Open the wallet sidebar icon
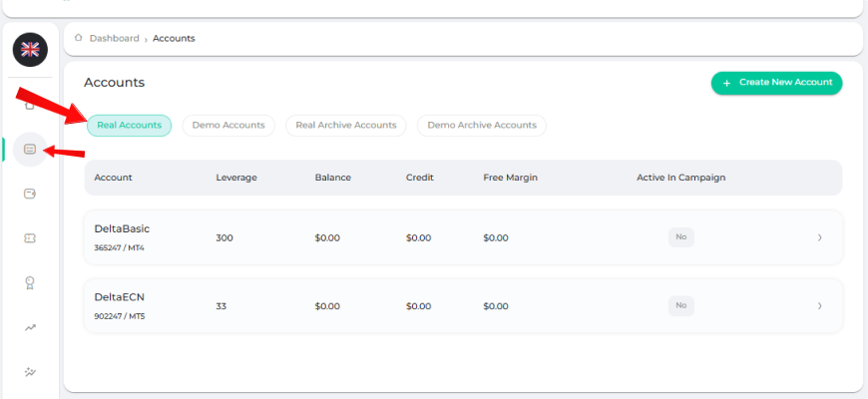 tap(30, 194)
